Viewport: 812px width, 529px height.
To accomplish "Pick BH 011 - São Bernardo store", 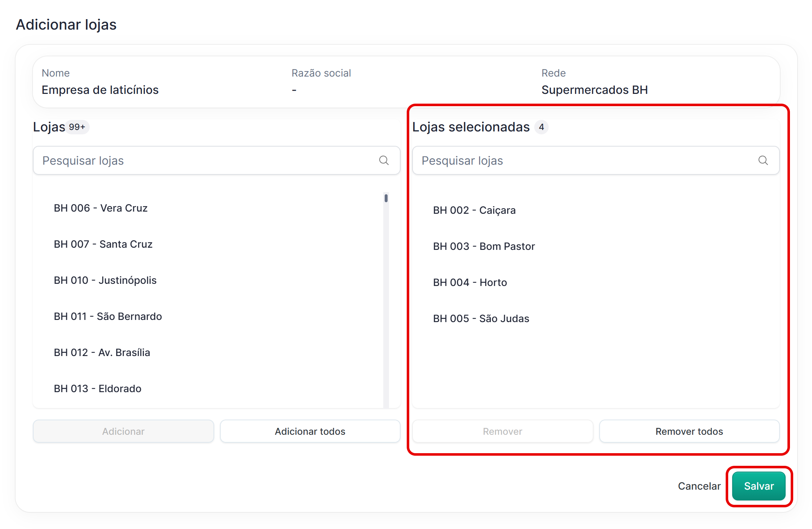I will (108, 316).
